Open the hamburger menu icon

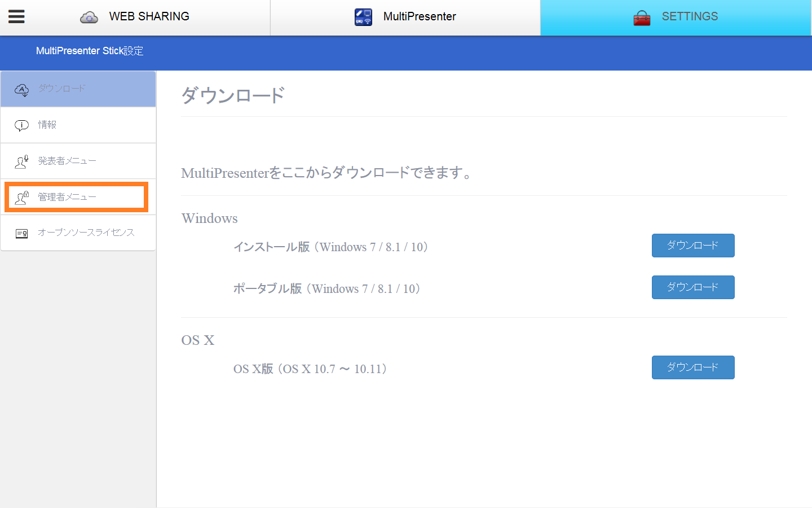(x=16, y=16)
